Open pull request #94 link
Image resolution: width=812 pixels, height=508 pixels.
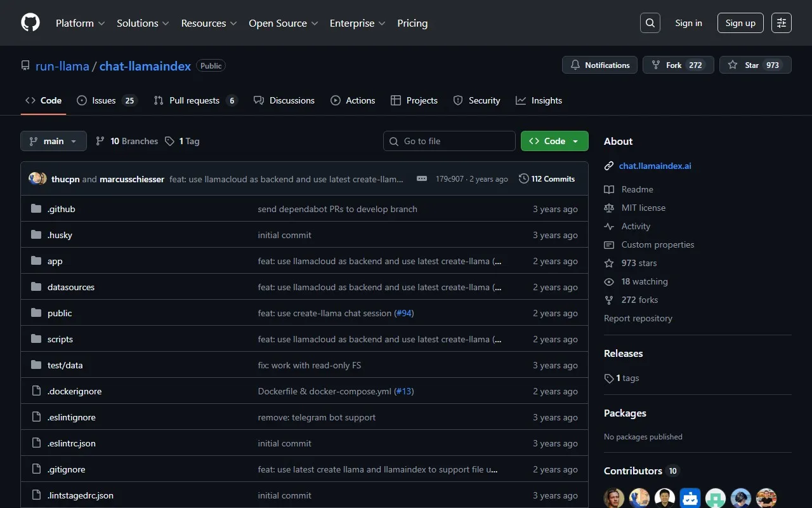[404, 313]
